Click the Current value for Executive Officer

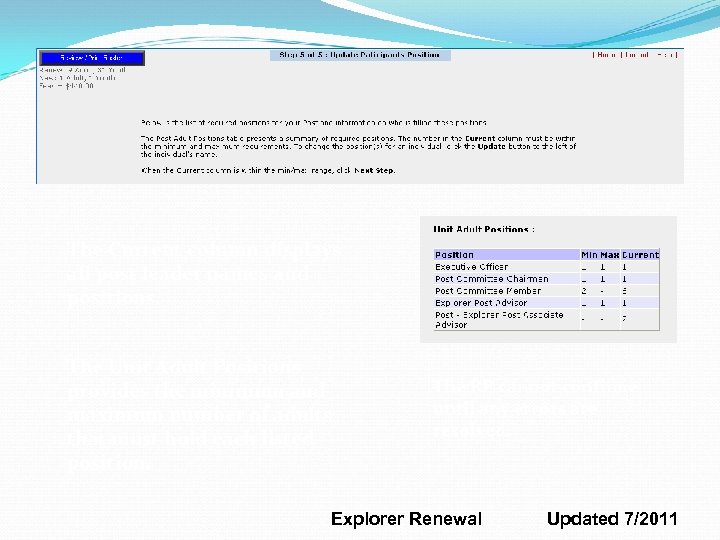624,267
